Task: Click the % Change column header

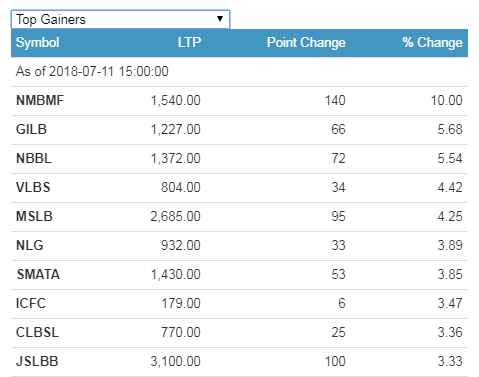Action: 432,43
